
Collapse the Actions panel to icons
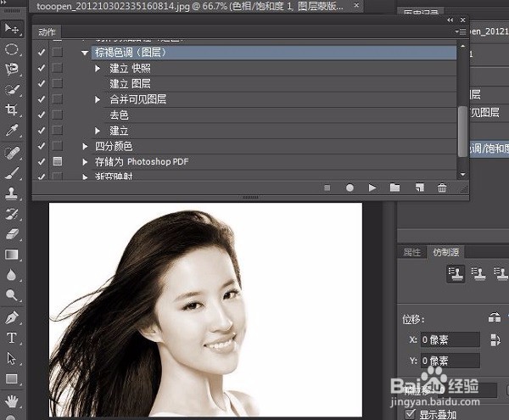(x=450, y=20)
